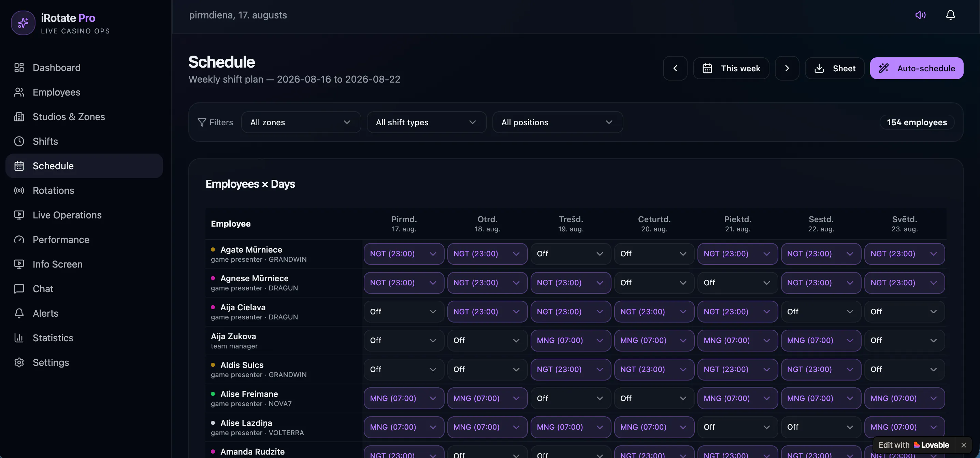Open Statistics page
The height and width of the screenshot is (458, 980).
[x=84, y=338]
